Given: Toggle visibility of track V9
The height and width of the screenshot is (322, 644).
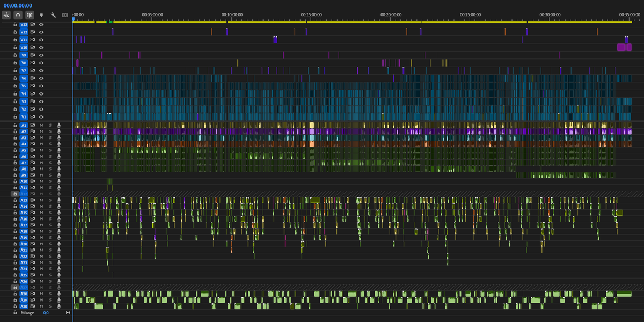Looking at the screenshot, I should click(41, 55).
